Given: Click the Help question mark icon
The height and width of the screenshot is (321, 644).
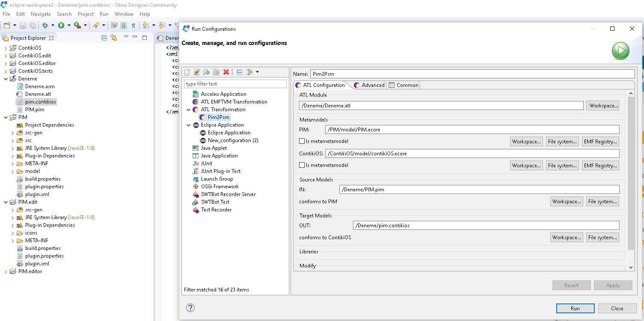Looking at the screenshot, I should tap(190, 308).
